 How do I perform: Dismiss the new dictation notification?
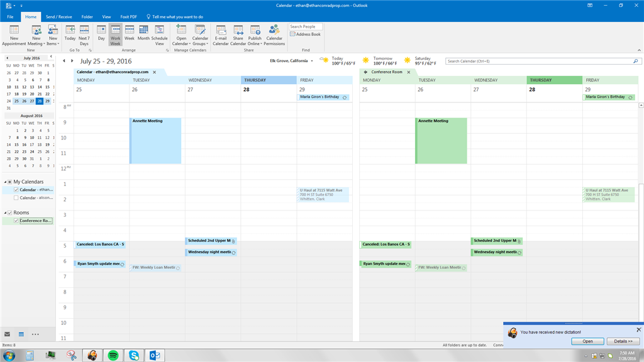tap(639, 329)
